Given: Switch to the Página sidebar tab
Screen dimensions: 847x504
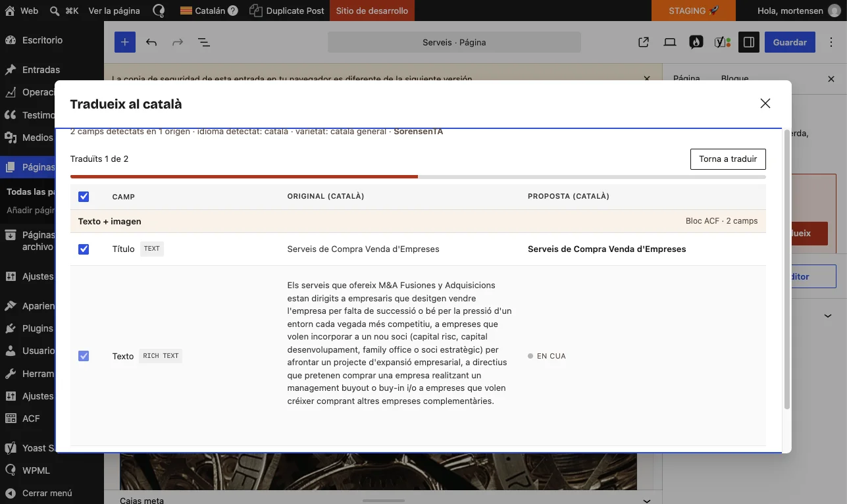Looking at the screenshot, I should [x=686, y=78].
